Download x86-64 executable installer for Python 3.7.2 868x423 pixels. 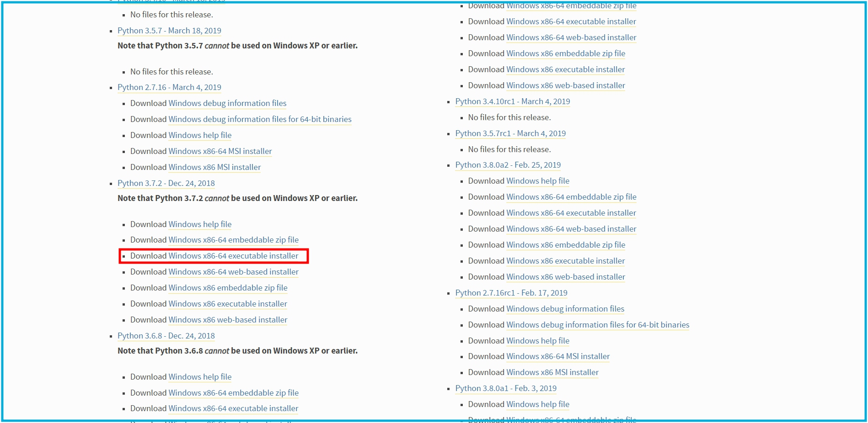[233, 256]
